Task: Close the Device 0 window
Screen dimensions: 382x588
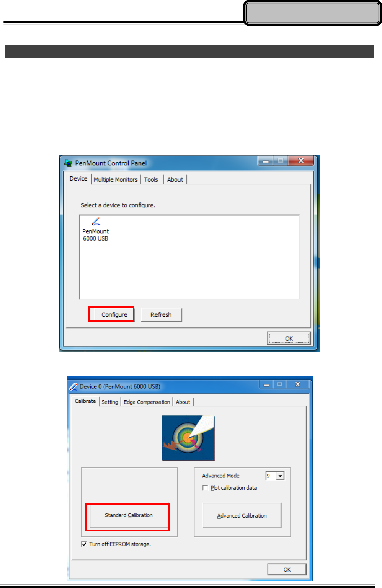Action: coord(298,384)
